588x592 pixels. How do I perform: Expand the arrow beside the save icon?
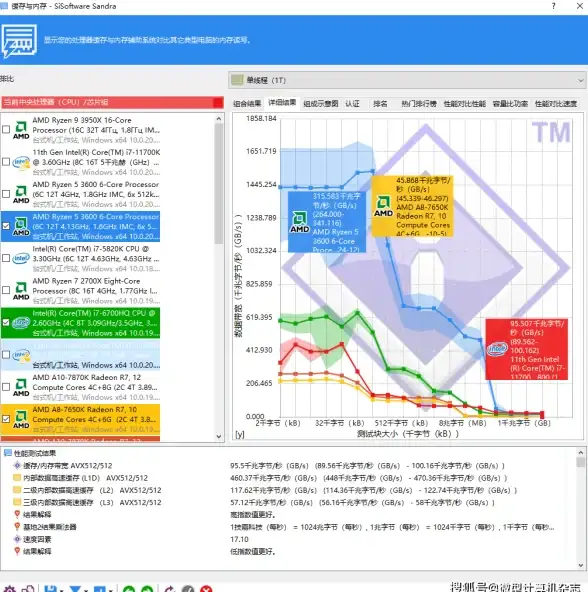coord(62,590)
